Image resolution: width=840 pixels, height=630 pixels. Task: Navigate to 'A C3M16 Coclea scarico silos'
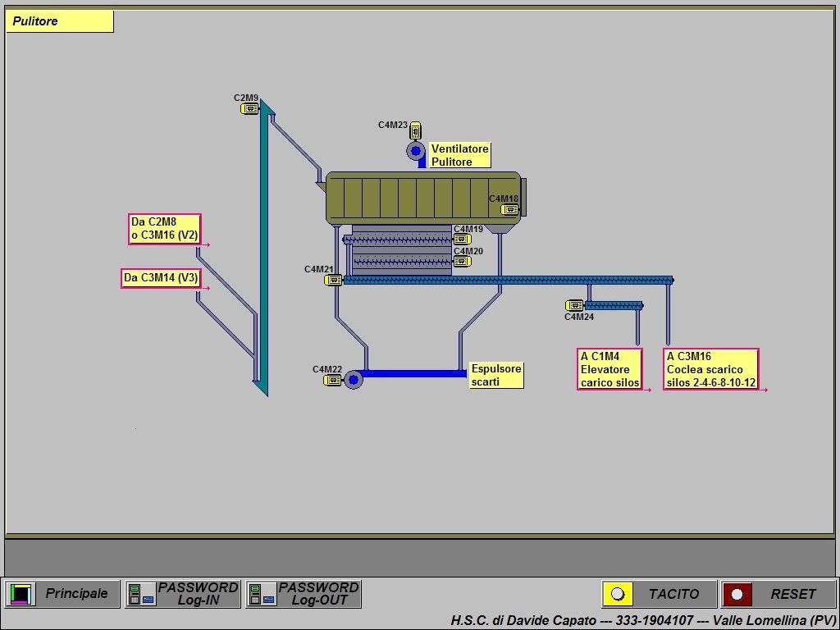tap(710, 369)
